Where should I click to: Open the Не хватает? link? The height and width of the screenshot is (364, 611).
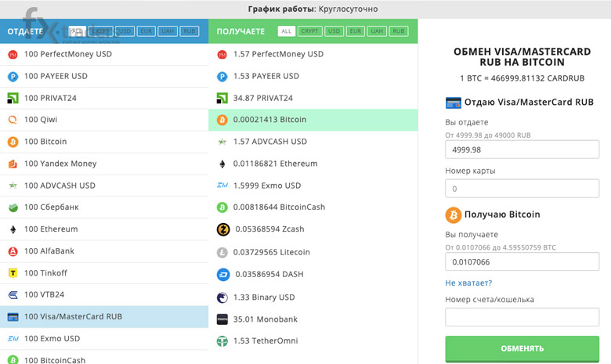pyautogui.click(x=468, y=283)
